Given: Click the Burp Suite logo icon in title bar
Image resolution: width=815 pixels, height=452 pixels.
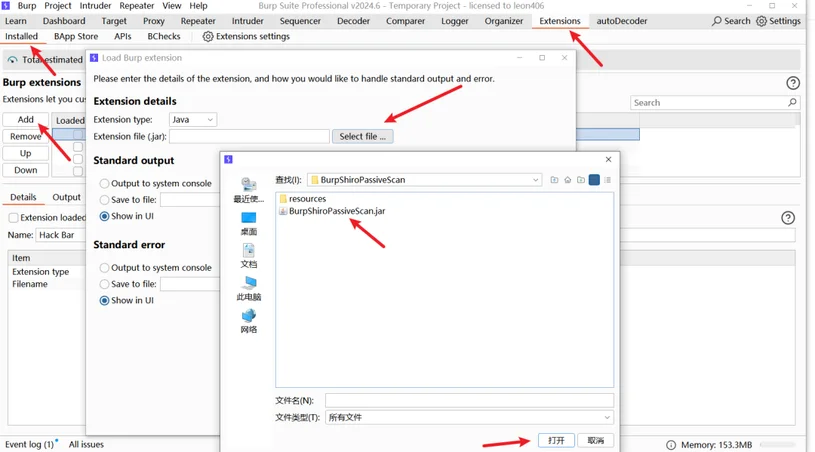Looking at the screenshot, I should [6, 6].
